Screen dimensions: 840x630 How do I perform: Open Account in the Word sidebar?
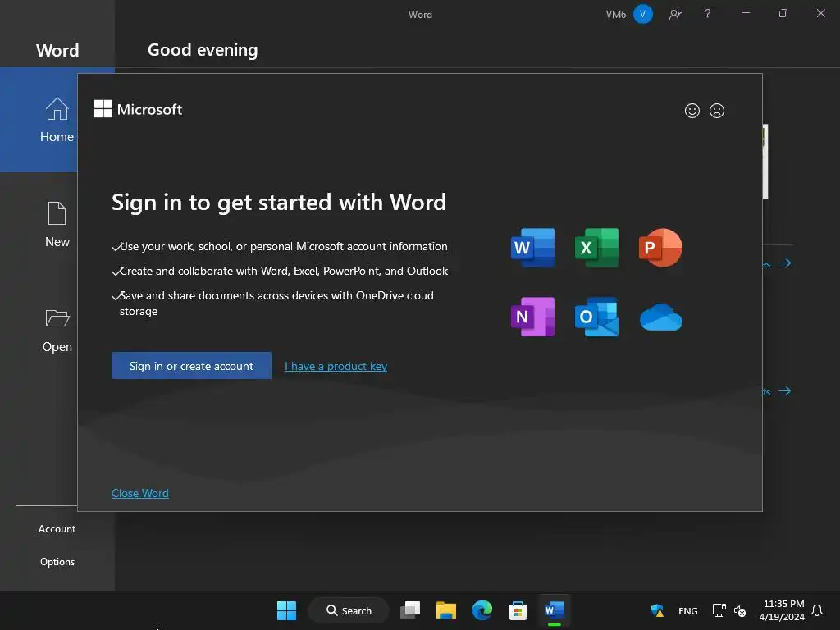click(57, 529)
